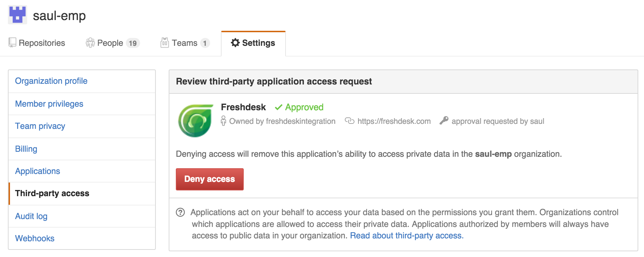This screenshot has width=644, height=257.
Task: Click the Settings gear icon
Action: 235,43
